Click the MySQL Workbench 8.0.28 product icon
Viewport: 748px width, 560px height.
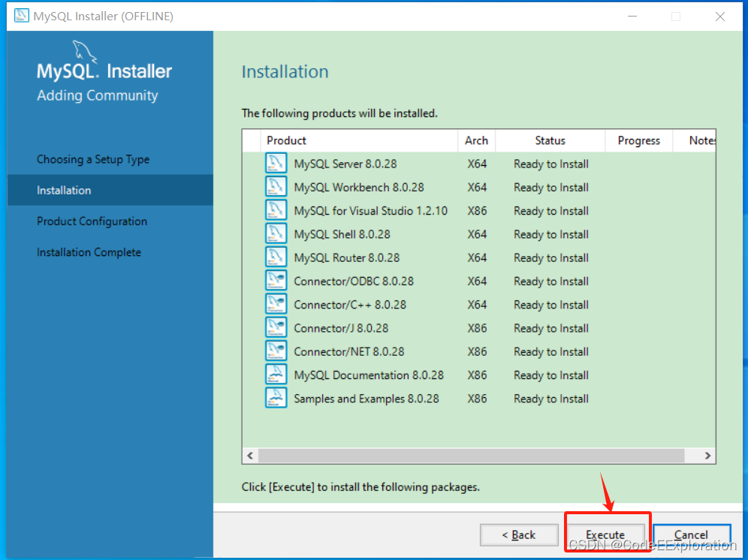click(276, 186)
